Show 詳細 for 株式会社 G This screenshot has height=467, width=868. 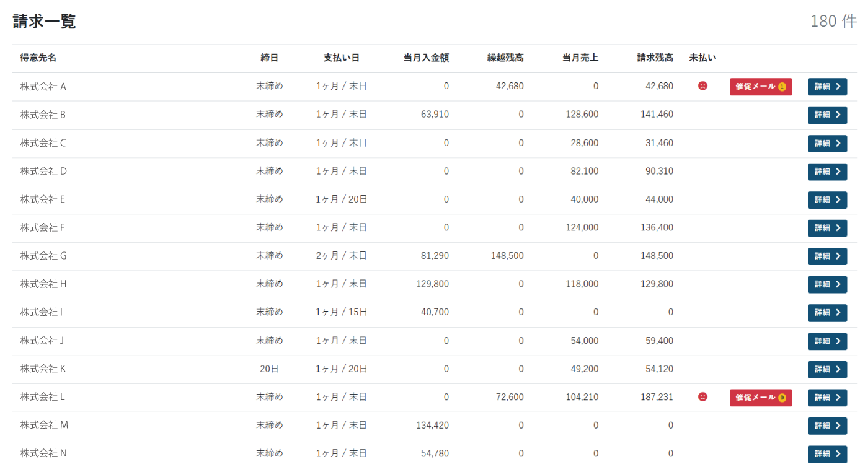click(827, 256)
